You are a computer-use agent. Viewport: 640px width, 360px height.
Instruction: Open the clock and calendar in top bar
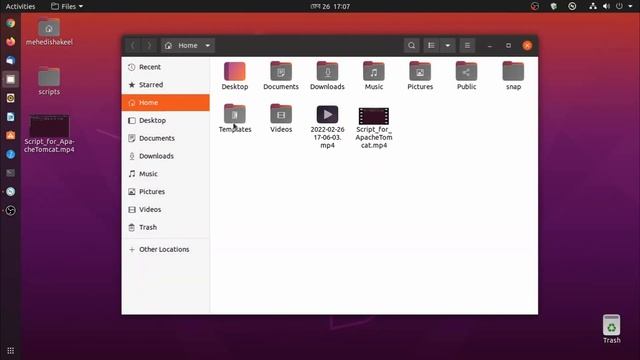(x=330, y=6)
